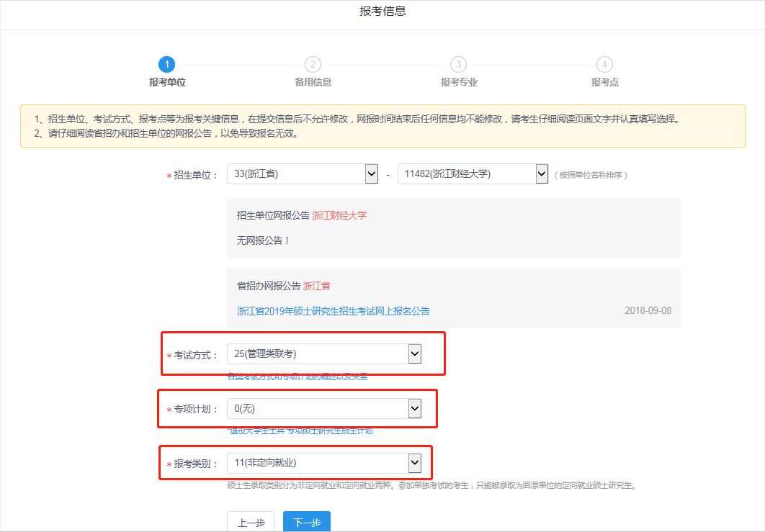
Task: Click the step 4 numbered circle
Action: point(604,65)
